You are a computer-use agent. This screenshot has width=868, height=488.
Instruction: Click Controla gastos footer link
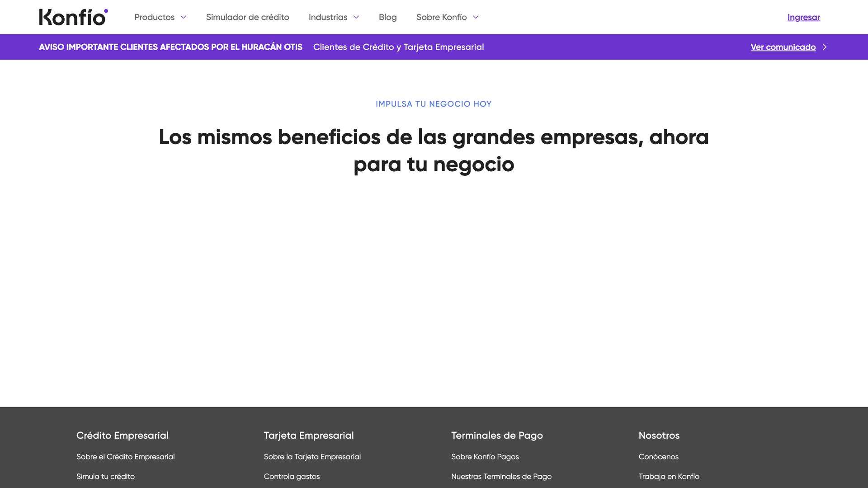coord(292,476)
